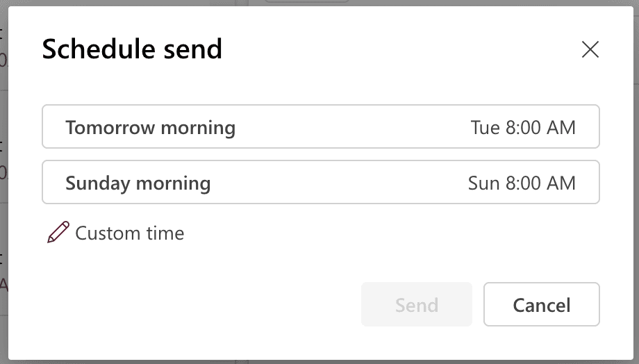Tap the X icon at the dialog corner
639x364 pixels.
(x=590, y=49)
